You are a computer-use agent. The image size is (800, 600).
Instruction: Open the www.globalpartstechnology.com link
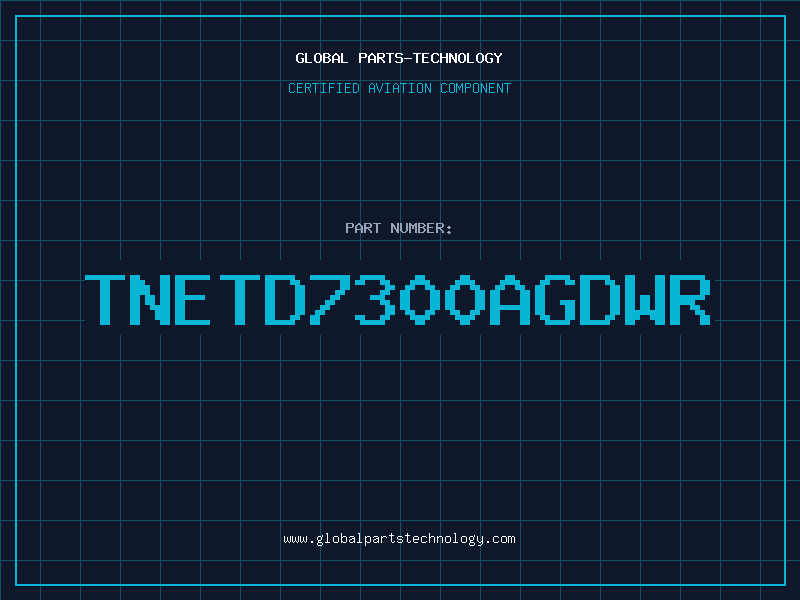[x=399, y=539]
